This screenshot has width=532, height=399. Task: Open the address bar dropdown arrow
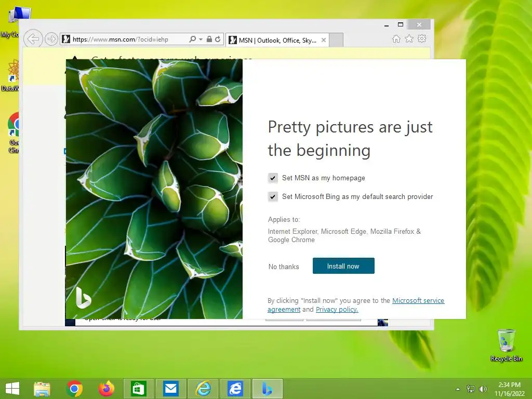(201, 39)
